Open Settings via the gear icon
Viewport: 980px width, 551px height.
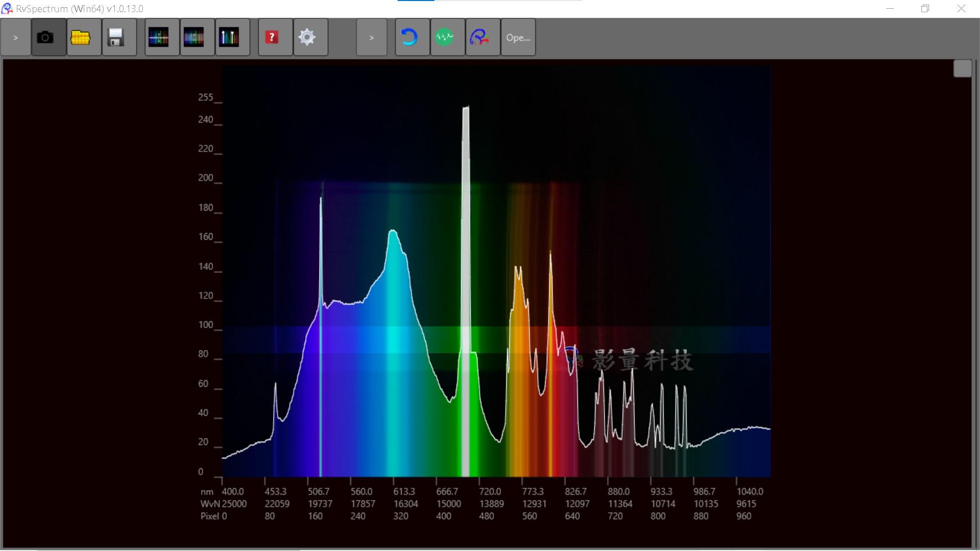click(308, 37)
